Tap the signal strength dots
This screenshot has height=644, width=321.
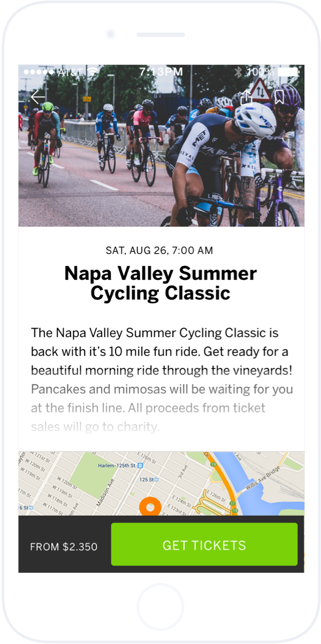click(39, 71)
